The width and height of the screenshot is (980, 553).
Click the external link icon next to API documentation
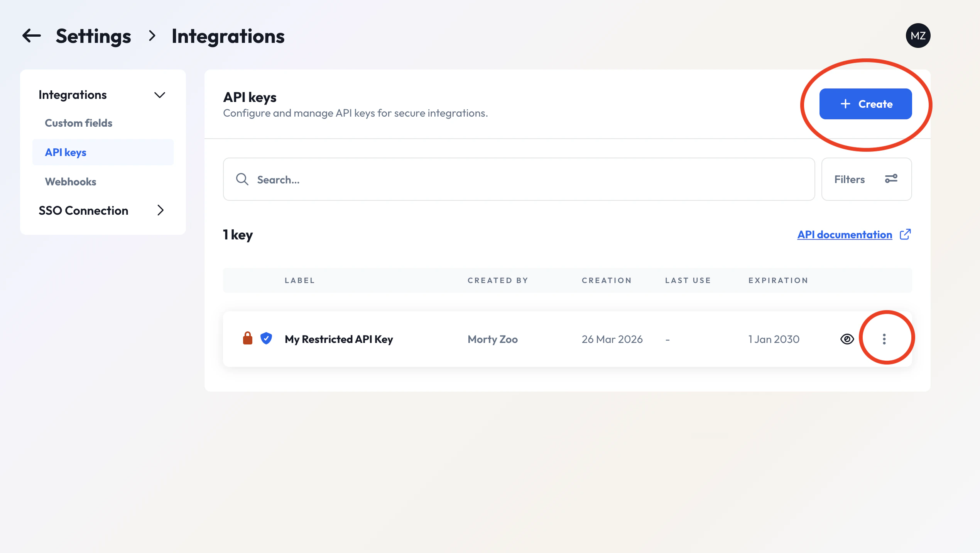pos(906,234)
